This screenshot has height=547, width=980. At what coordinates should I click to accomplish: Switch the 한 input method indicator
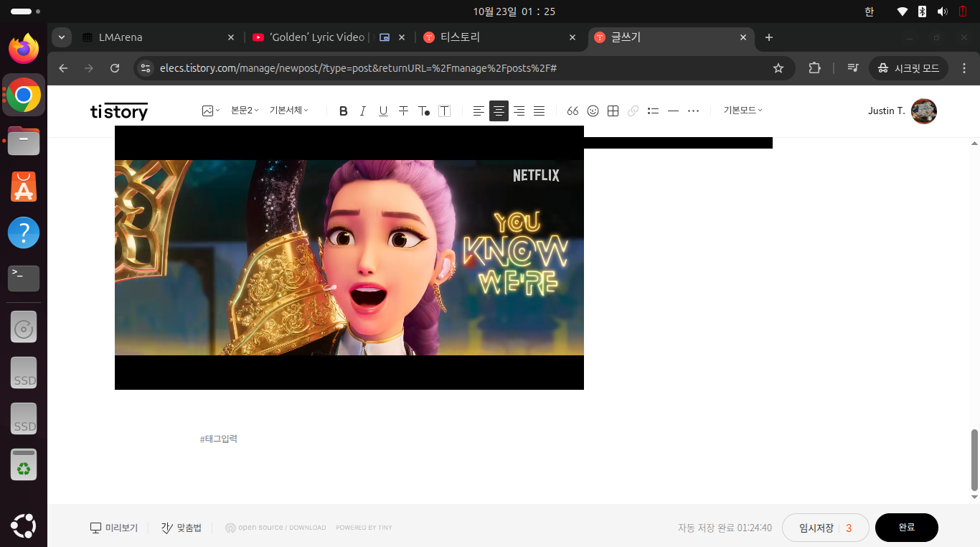pyautogui.click(x=869, y=11)
